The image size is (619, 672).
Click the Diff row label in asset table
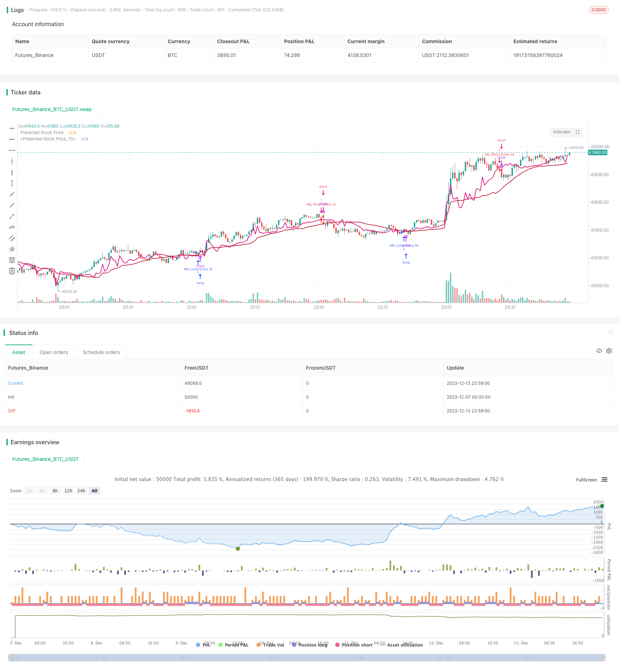pyautogui.click(x=12, y=411)
